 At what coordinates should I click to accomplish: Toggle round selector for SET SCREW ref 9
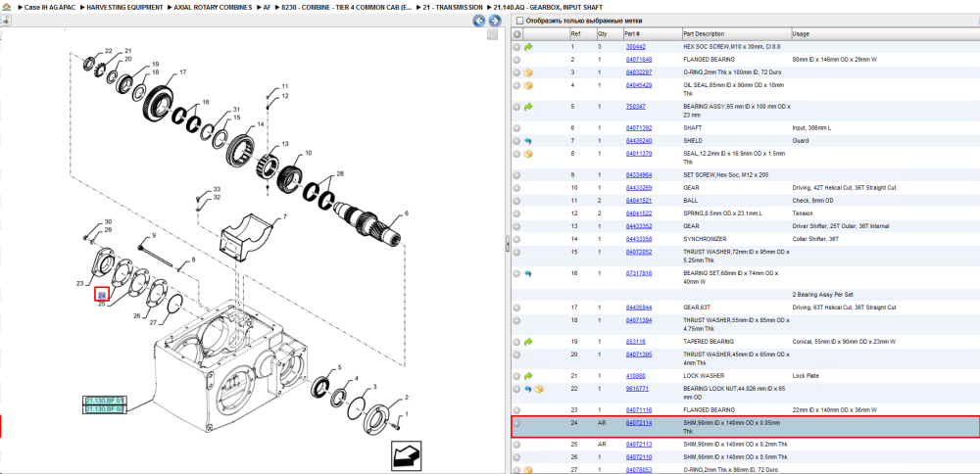point(516,175)
